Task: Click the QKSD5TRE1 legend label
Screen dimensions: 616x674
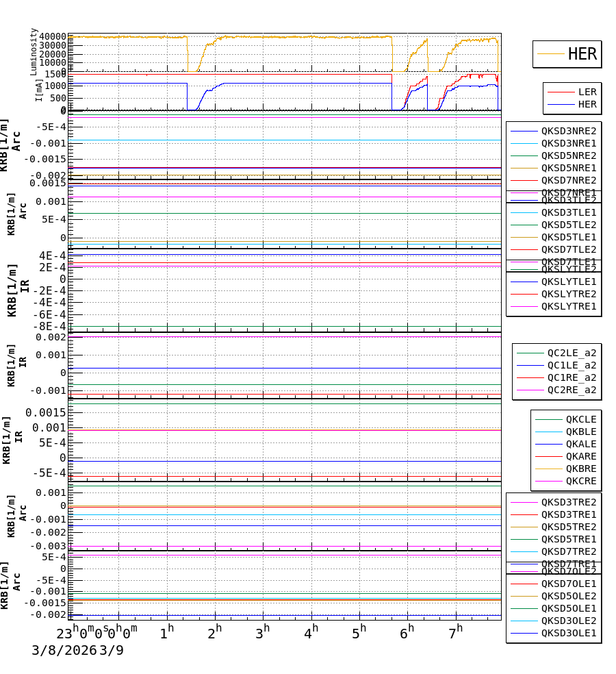Action: [x=568, y=540]
